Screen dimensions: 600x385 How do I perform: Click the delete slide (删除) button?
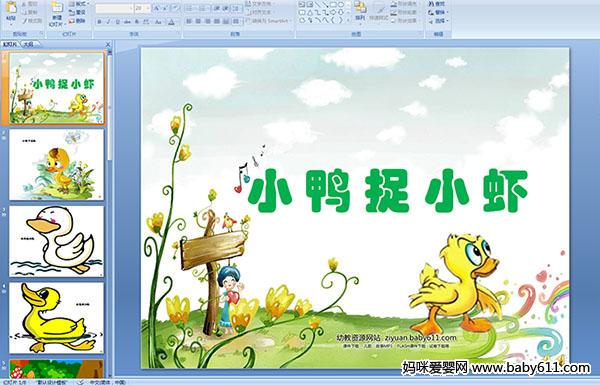pyautogui.click(x=78, y=21)
